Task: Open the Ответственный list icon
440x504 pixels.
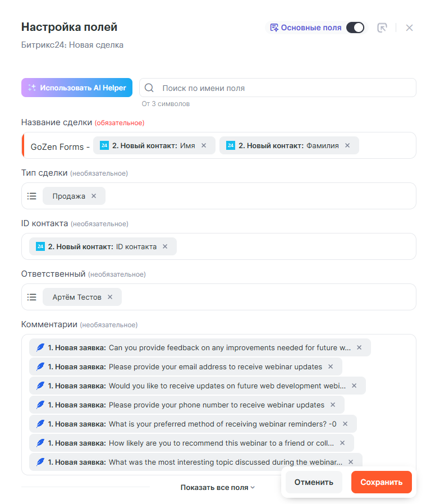Action: 32,297
